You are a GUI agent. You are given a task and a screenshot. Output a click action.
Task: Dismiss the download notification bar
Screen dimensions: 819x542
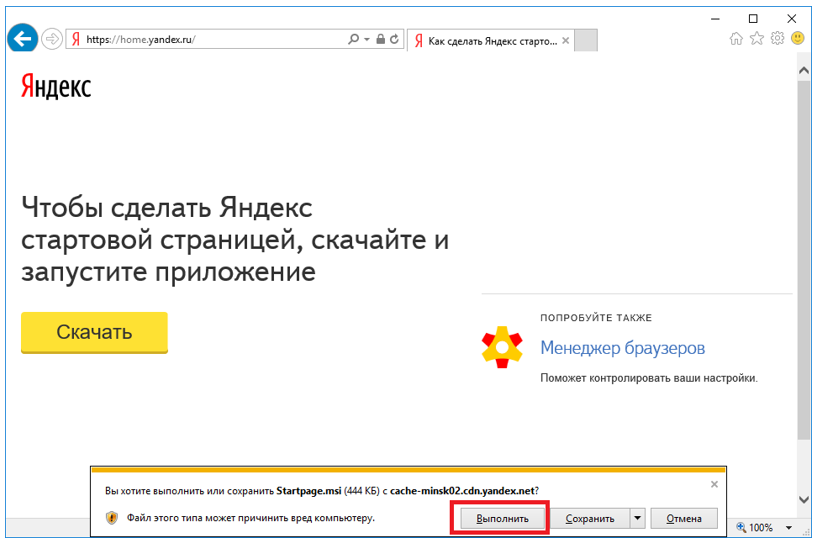click(714, 485)
